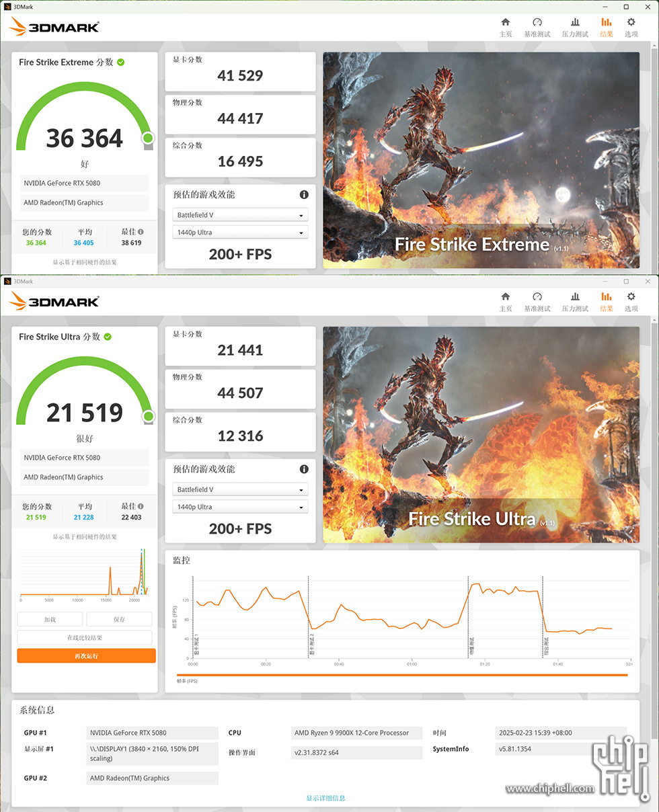Click green validation check next to Fire Strike Extreme 分数

coord(120,62)
